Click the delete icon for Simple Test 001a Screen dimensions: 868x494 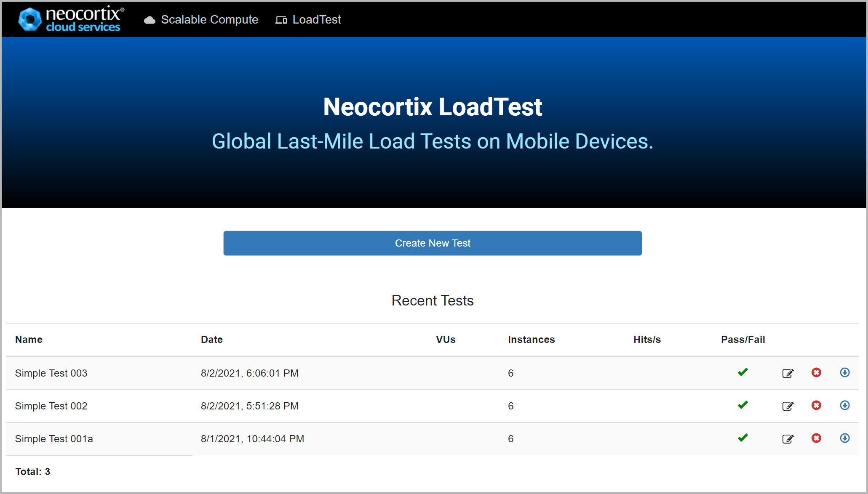pyautogui.click(x=815, y=438)
